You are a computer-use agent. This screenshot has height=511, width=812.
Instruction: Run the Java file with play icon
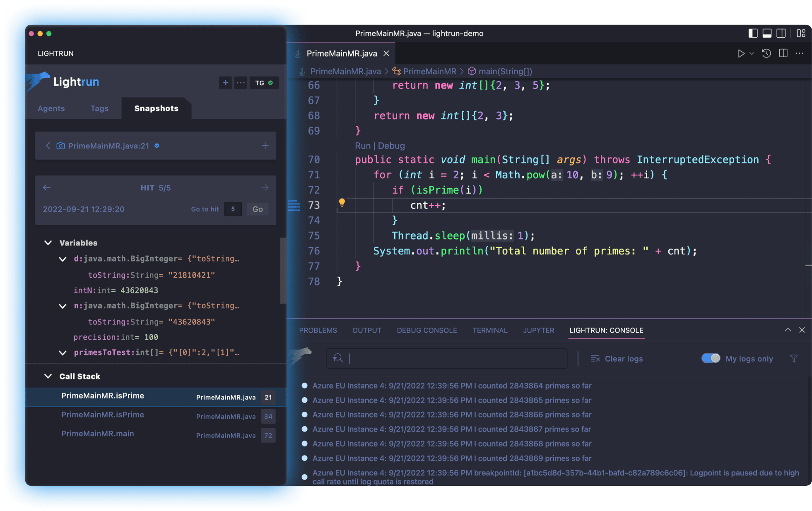point(741,53)
